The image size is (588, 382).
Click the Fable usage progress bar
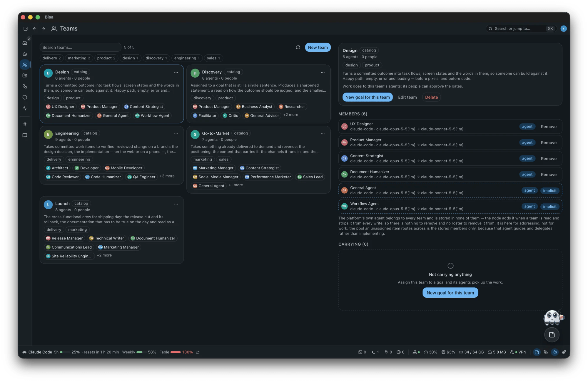pyautogui.click(x=176, y=352)
